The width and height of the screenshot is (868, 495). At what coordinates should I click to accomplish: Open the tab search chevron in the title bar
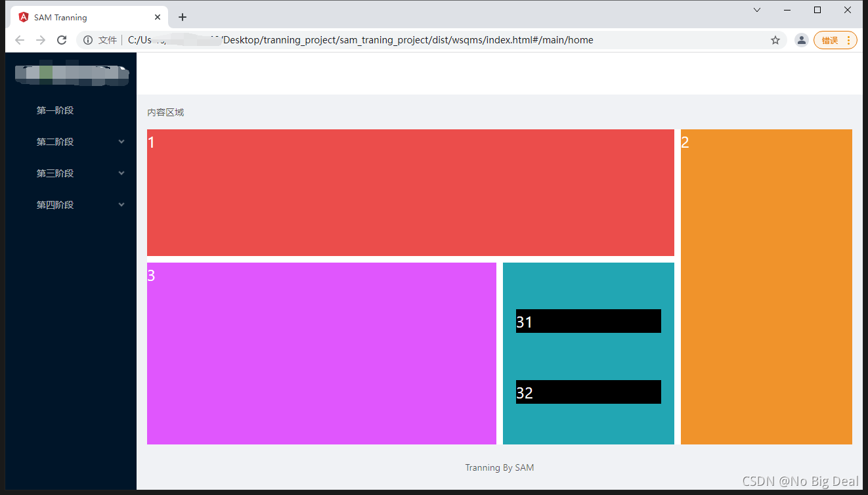[x=757, y=10]
